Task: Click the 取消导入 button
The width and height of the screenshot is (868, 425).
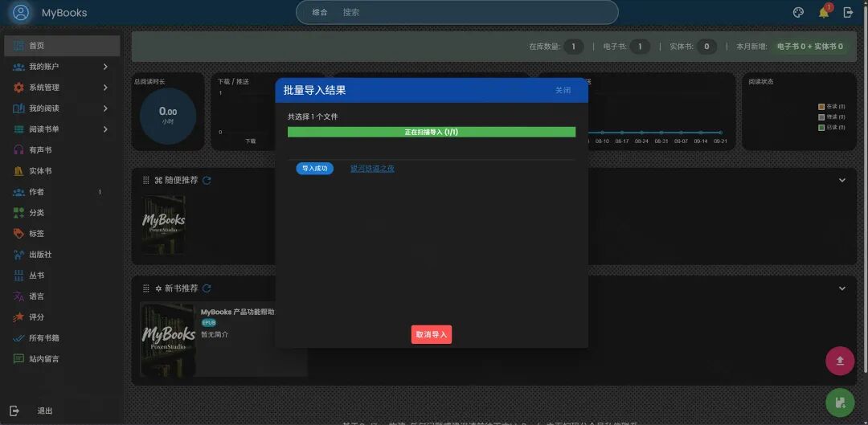Action: click(432, 335)
